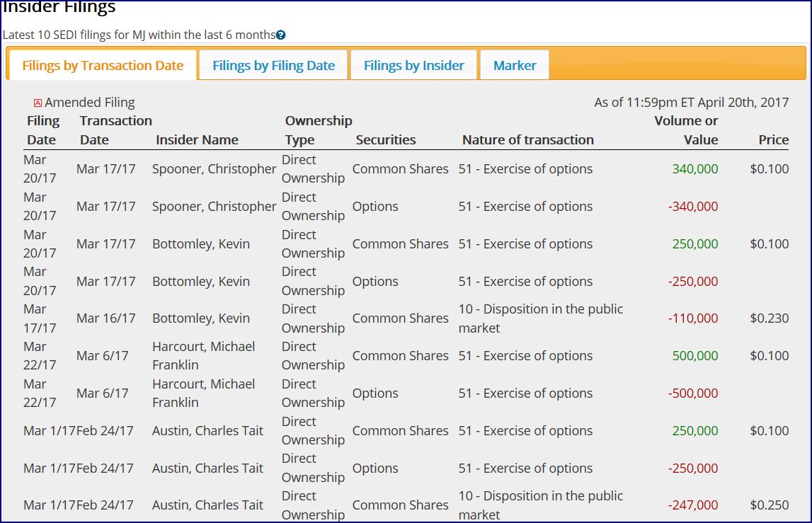Click the $0.230 price value
This screenshot has height=523, width=812.
click(769, 318)
